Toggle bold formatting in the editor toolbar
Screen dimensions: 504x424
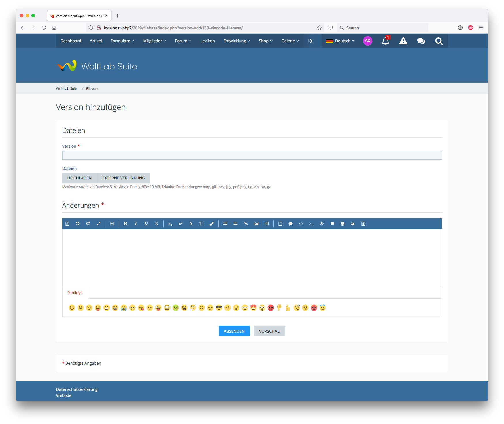[125, 224]
